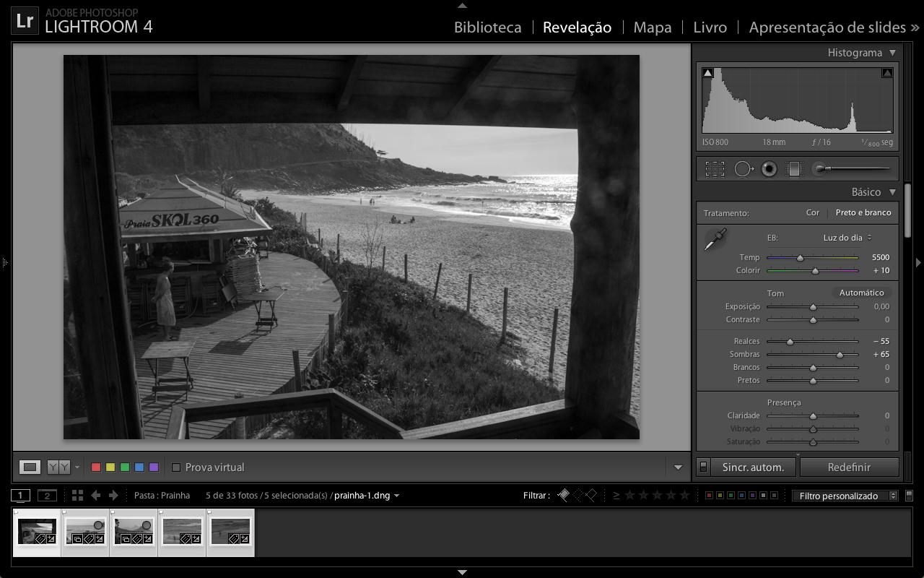924x578 pixels.
Task: Switch to the Revelação module
Action: [x=577, y=27]
